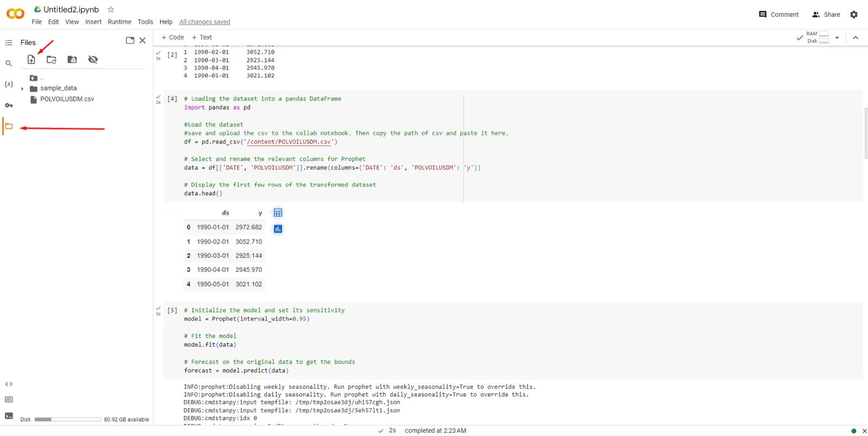
Task: Open the File menu
Action: coord(36,22)
